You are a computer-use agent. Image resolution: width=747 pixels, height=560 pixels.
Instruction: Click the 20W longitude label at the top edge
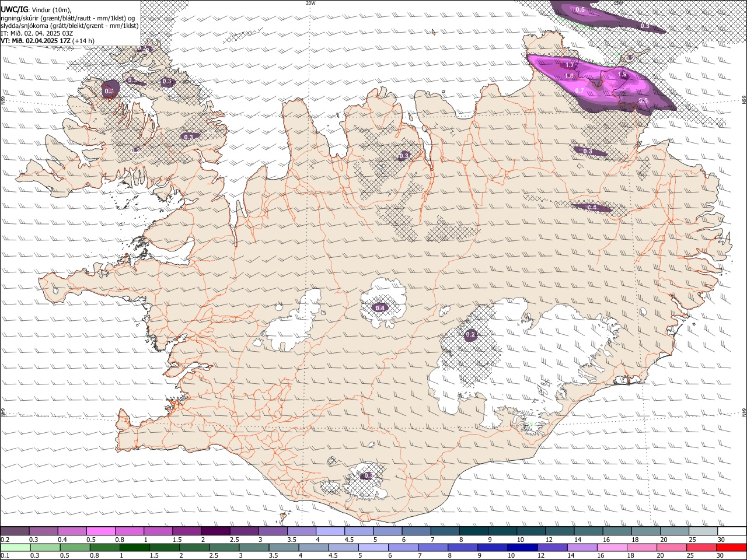click(x=310, y=3)
